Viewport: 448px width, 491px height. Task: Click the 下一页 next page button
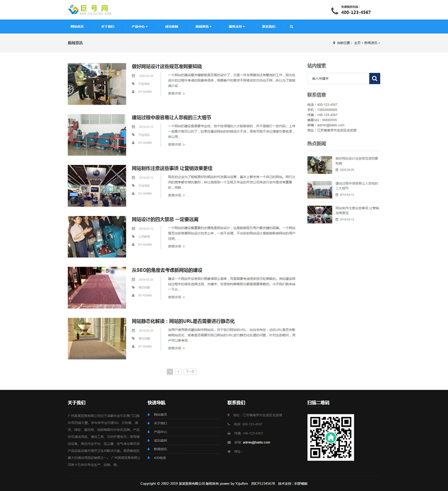190,372
